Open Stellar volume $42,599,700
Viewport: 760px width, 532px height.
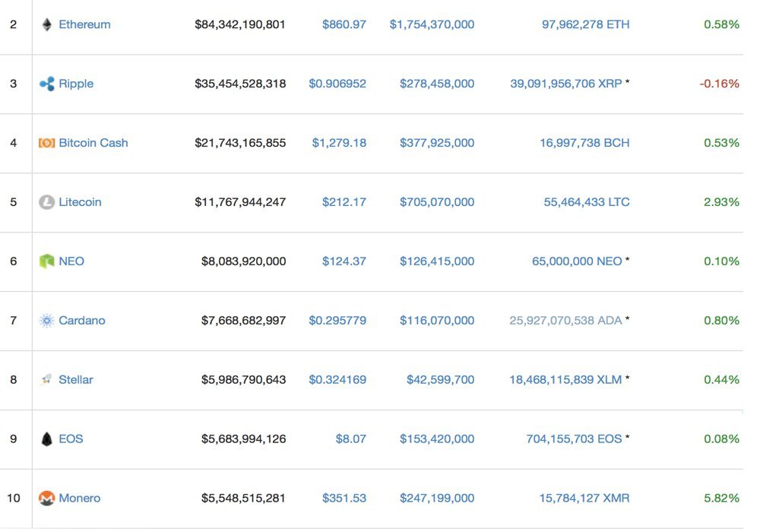click(x=441, y=379)
